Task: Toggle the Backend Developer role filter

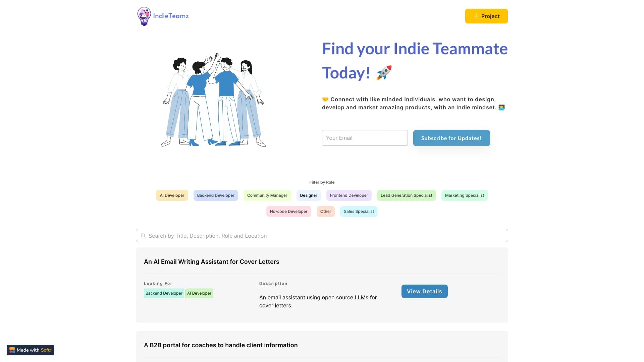Action: (216, 195)
